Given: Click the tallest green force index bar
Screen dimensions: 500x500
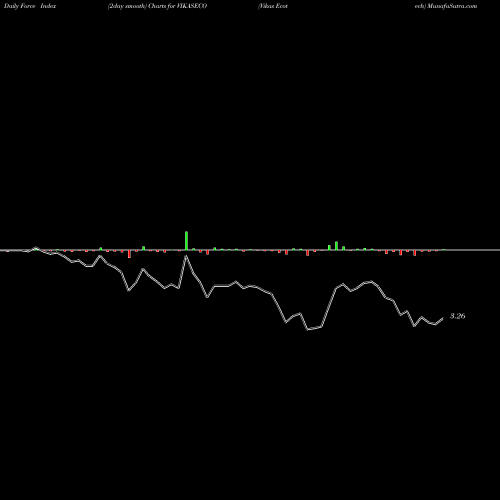Looking at the screenshot, I should [x=186, y=240].
